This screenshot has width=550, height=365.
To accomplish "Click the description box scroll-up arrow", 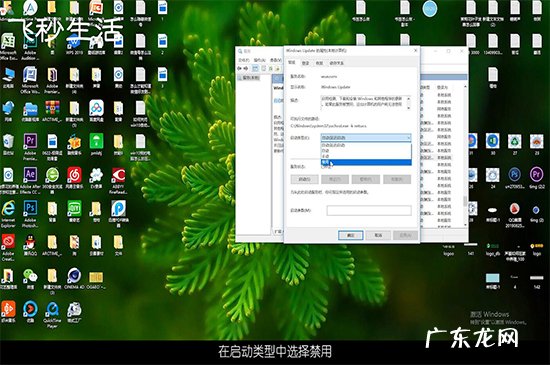I will tap(408, 99).
